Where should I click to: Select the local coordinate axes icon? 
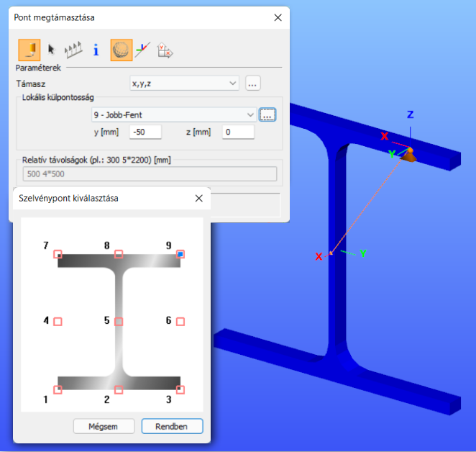[142, 50]
